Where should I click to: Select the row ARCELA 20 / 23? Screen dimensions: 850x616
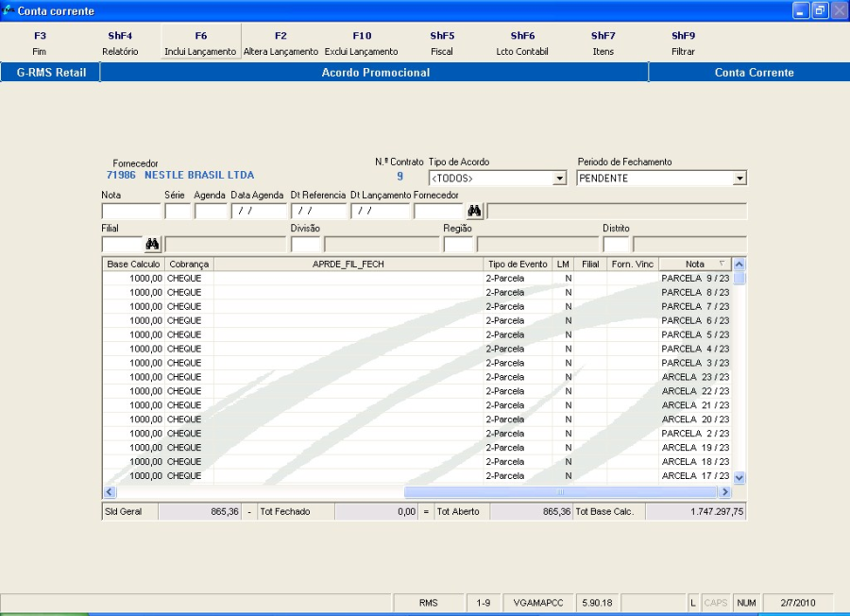click(x=416, y=419)
